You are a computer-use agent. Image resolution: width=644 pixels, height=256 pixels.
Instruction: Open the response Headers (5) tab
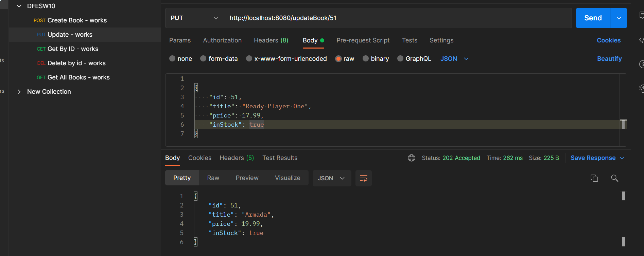point(237,158)
